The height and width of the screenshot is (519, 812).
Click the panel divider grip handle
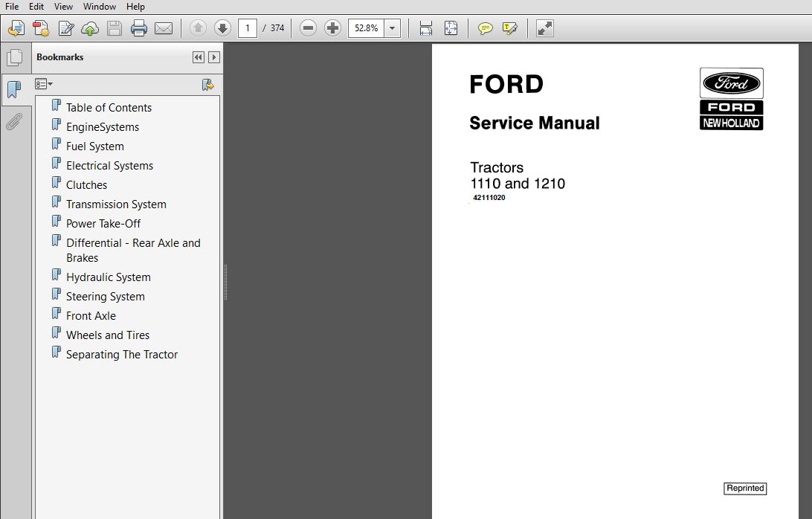(x=225, y=283)
